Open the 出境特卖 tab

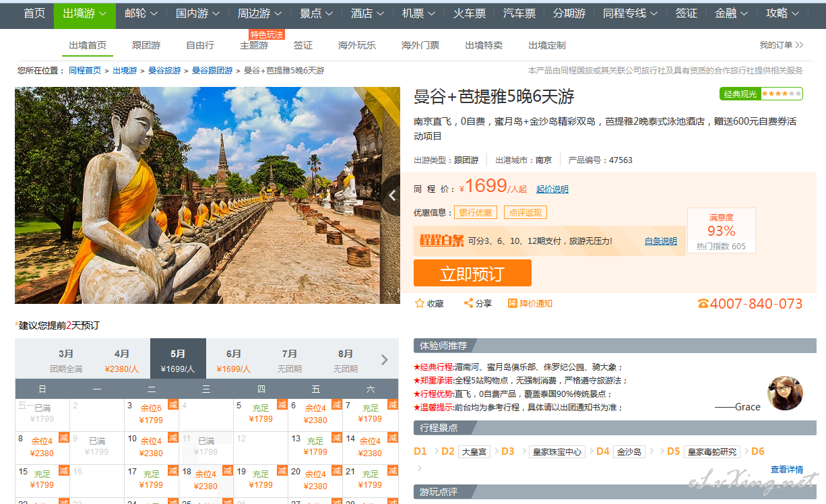pos(484,45)
